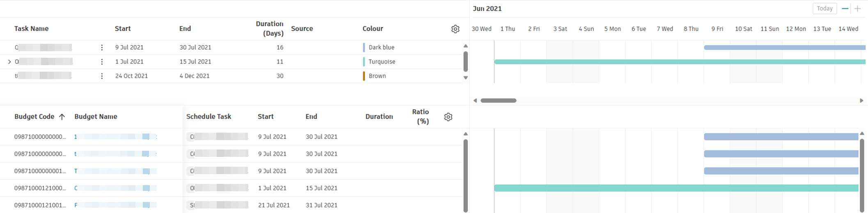
Task: Open budget table column settings gear
Action: (448, 117)
